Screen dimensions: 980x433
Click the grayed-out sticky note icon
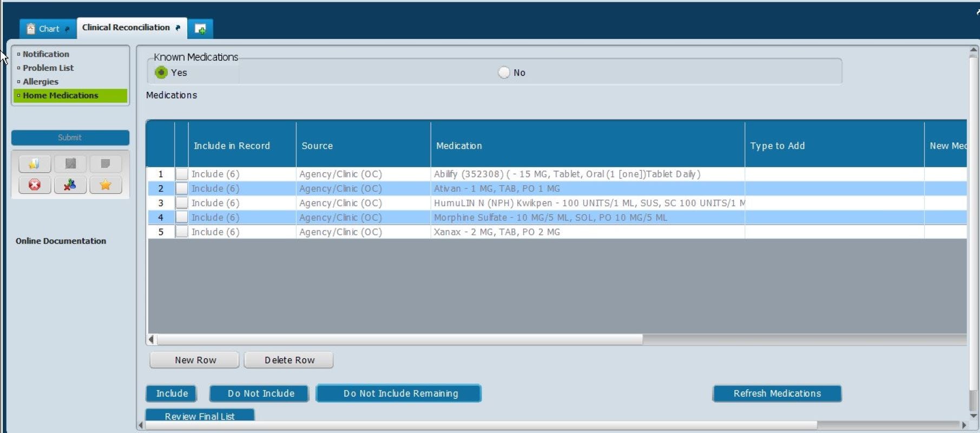point(106,163)
